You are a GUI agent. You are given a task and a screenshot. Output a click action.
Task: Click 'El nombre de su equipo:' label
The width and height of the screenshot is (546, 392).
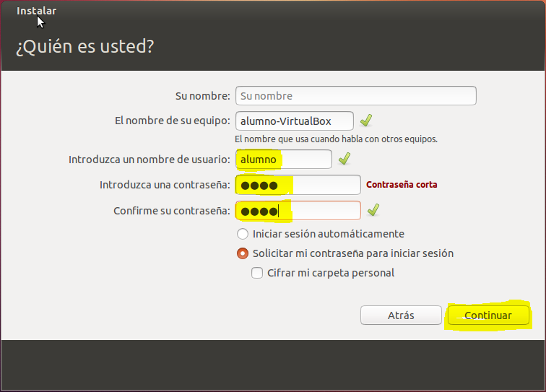point(173,121)
